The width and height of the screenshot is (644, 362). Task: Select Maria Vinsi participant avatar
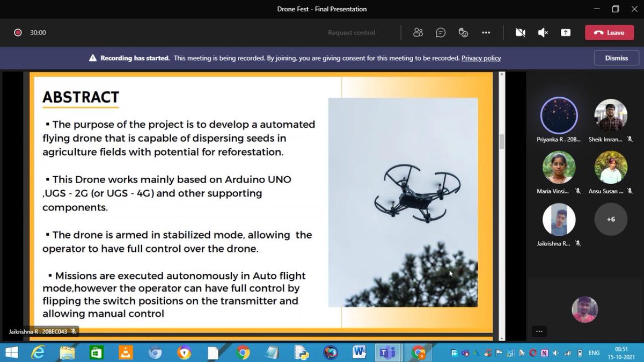point(559,167)
